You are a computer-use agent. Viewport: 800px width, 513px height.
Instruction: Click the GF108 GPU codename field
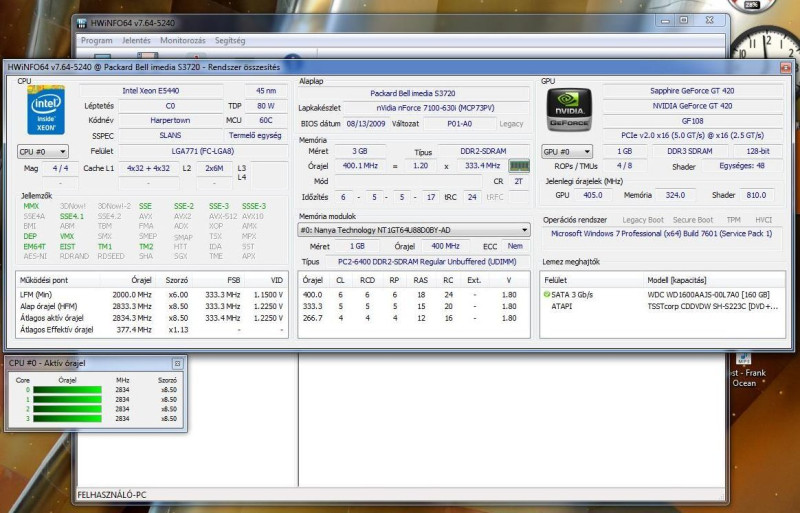(692, 121)
